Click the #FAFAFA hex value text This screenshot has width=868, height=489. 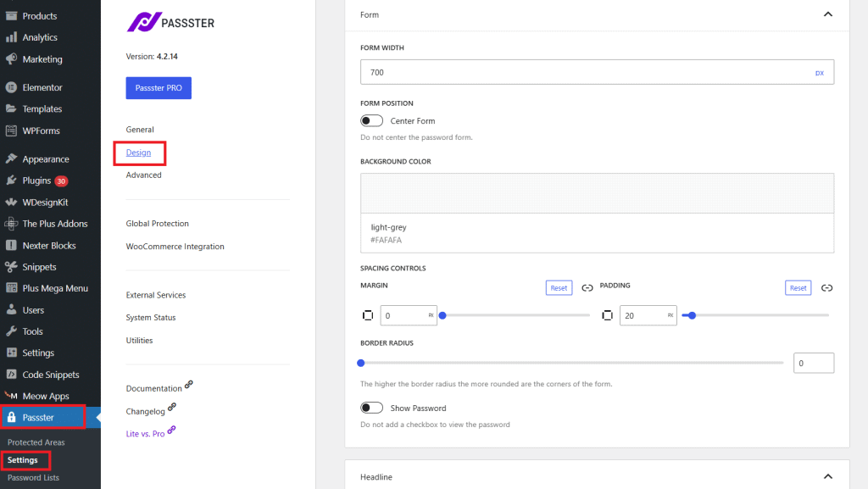pos(386,240)
